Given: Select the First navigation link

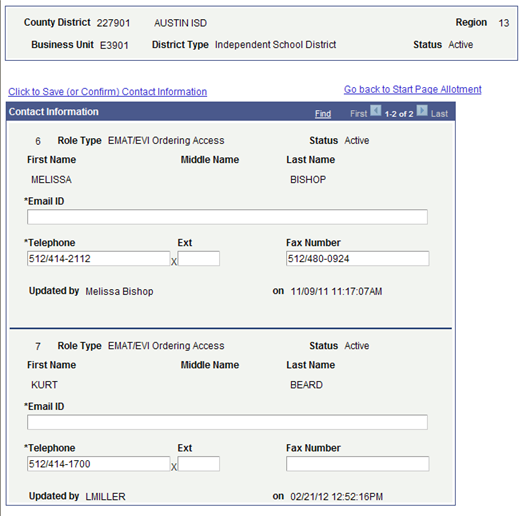Looking at the screenshot, I should tap(359, 114).
